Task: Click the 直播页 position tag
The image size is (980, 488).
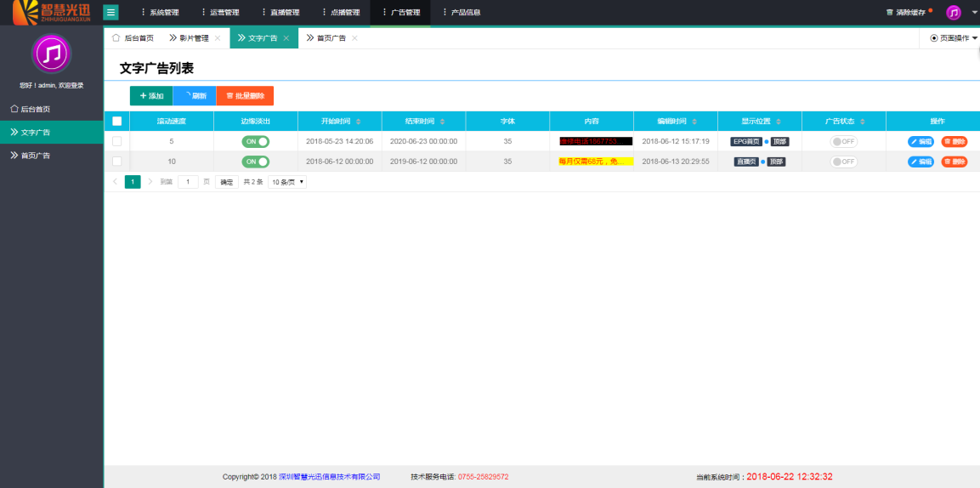Action: pyautogui.click(x=746, y=162)
